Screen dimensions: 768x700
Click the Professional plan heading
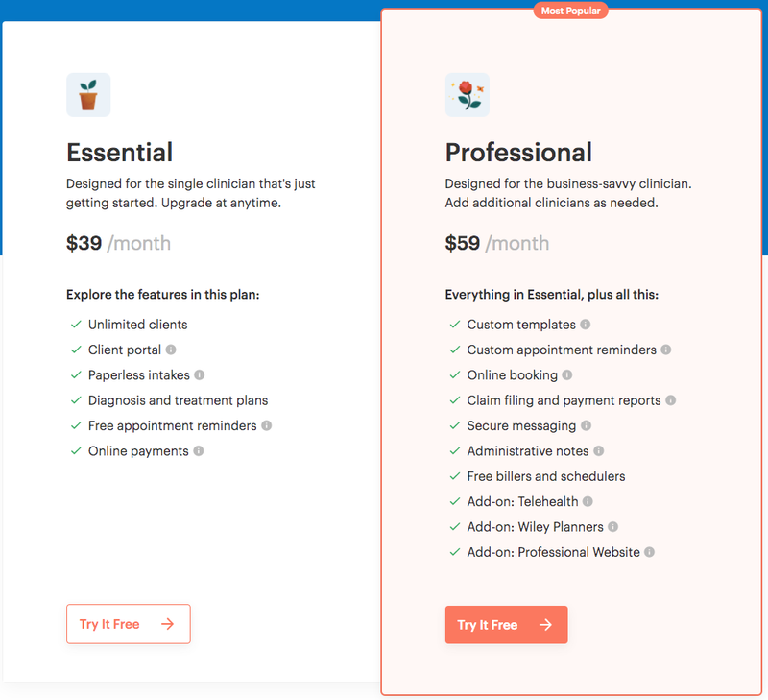(518, 153)
